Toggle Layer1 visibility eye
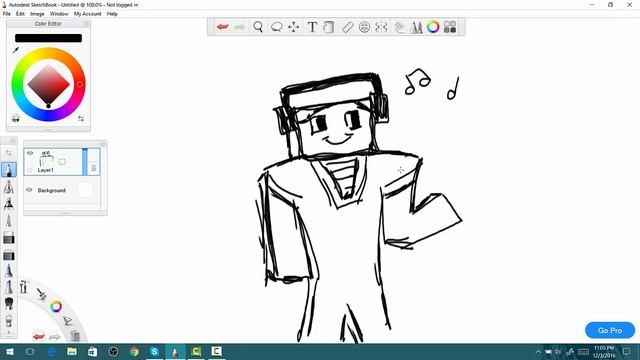The image size is (640, 360). [30, 153]
